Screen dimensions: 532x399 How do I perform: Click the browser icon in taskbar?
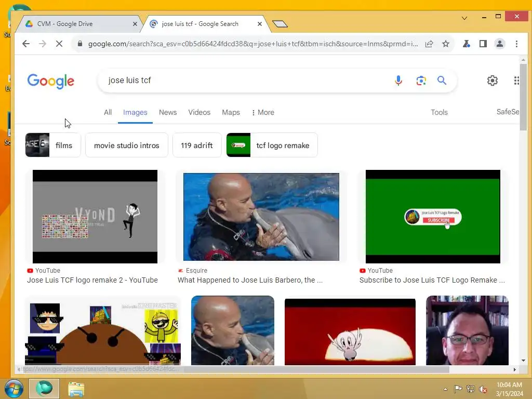coord(44,389)
